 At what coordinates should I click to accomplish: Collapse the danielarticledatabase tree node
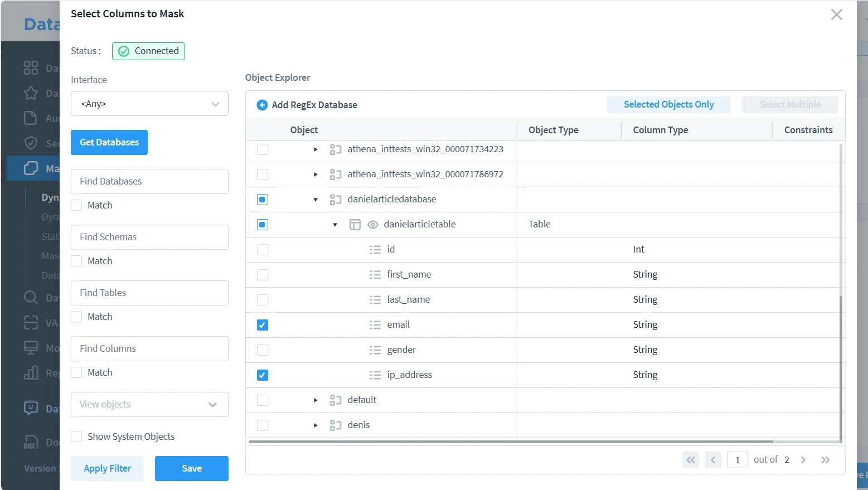(x=316, y=200)
